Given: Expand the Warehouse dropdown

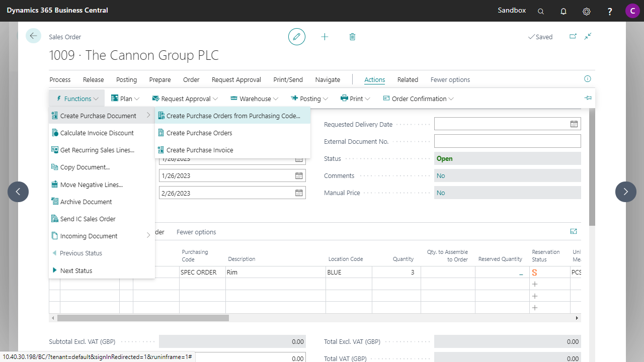Looking at the screenshot, I should click(x=255, y=99).
